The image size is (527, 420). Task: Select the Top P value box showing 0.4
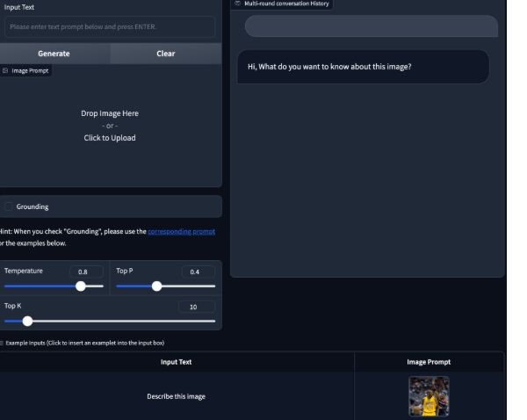(195, 272)
